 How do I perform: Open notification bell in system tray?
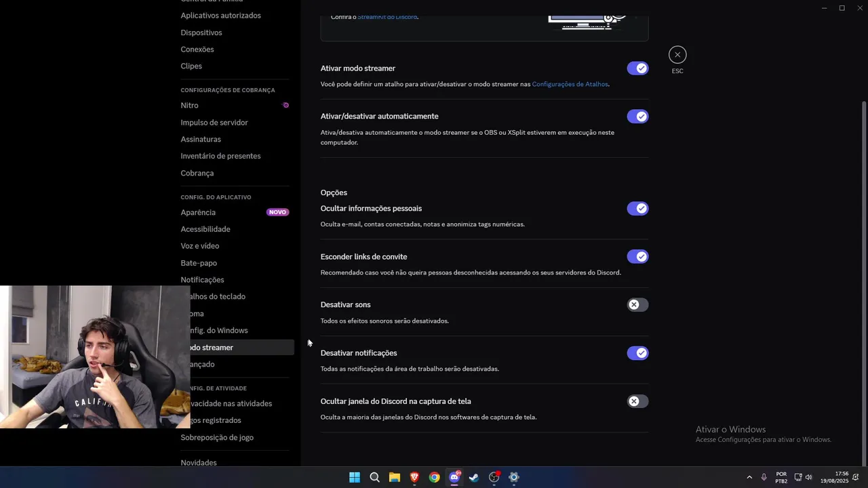point(856,477)
